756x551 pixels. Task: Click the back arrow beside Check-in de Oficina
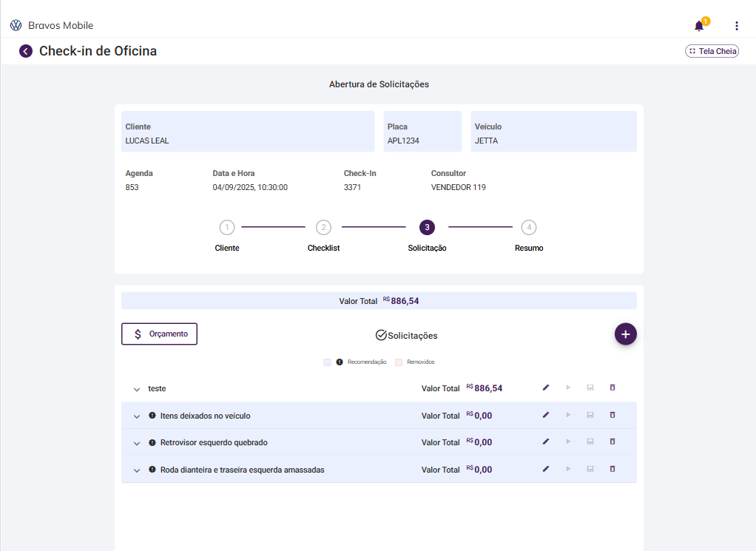(x=26, y=51)
